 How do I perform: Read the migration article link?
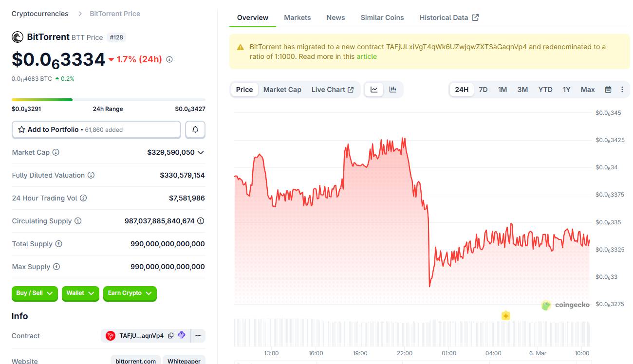click(x=366, y=56)
